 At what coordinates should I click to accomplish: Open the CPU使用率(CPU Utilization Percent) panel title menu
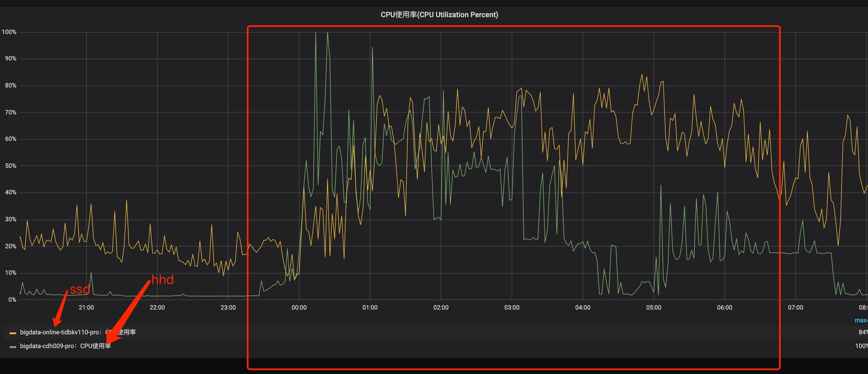tap(439, 14)
